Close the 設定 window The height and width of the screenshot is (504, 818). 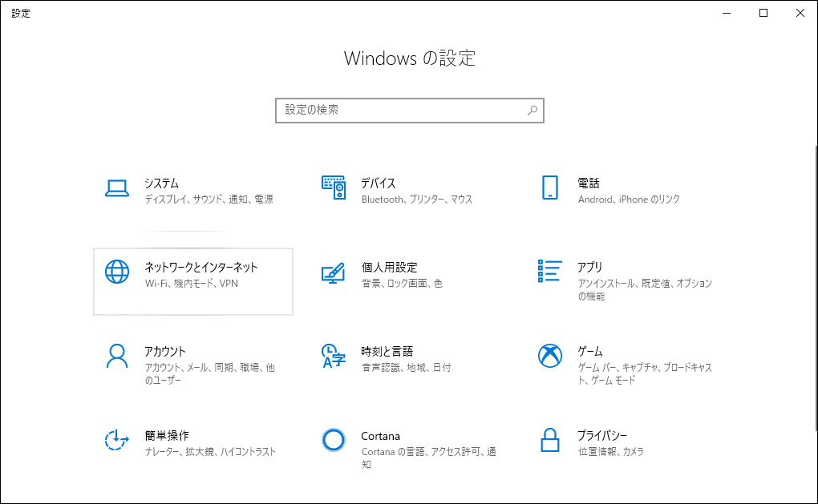pos(800,13)
